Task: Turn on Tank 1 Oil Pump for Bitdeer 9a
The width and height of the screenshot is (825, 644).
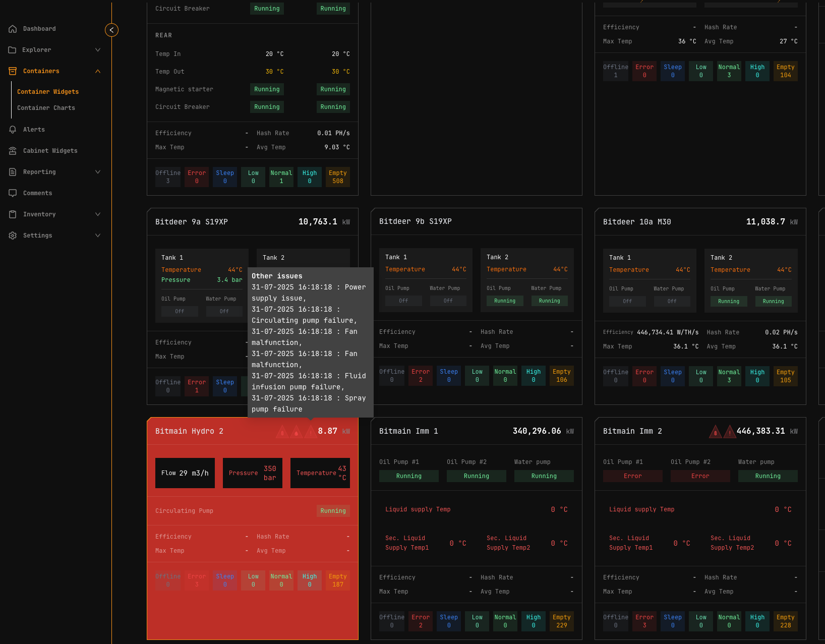Action: tap(179, 311)
